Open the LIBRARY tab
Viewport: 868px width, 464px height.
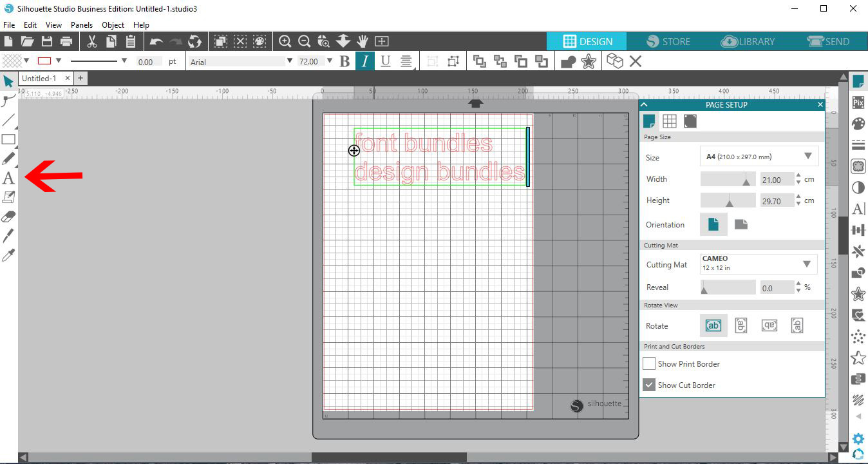pyautogui.click(x=748, y=41)
